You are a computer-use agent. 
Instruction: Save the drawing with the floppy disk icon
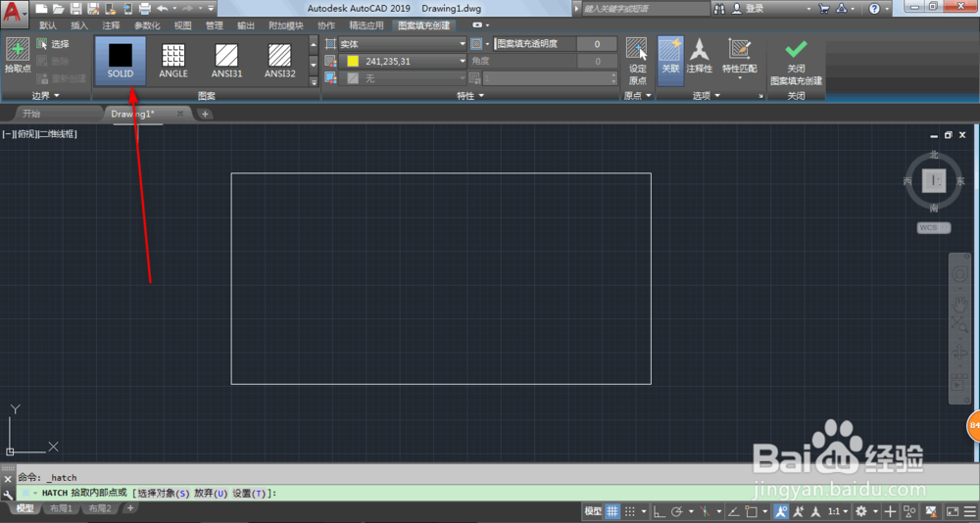point(75,9)
